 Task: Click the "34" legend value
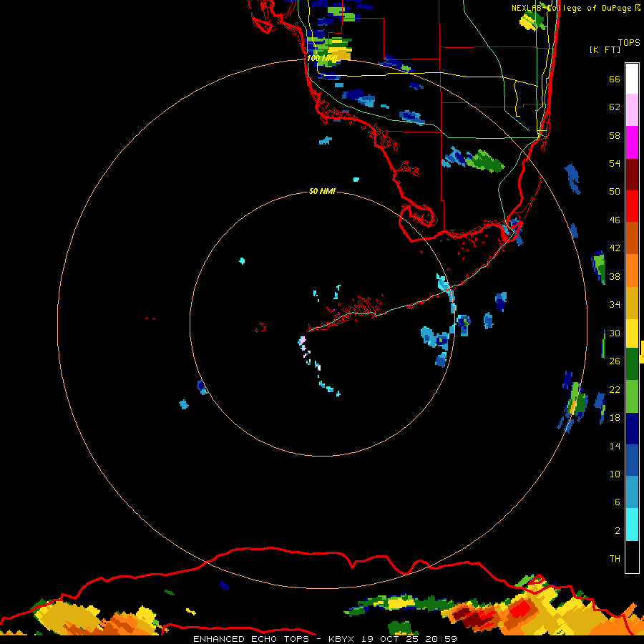pos(615,304)
